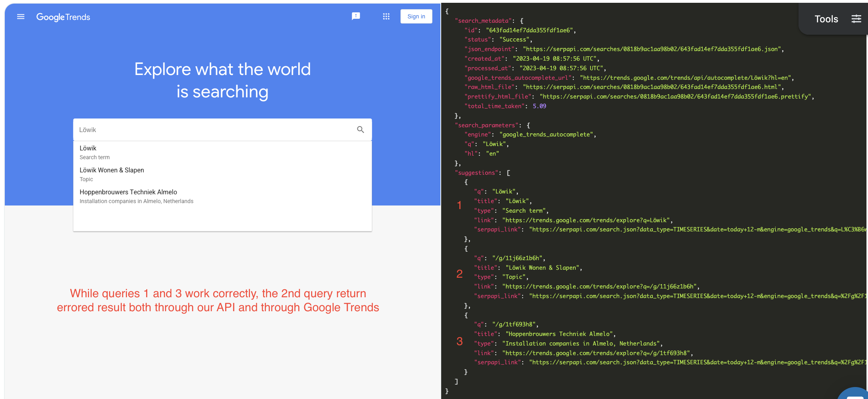Open the navigation hamburger menu
This screenshot has height=399, width=868.
[x=20, y=17]
